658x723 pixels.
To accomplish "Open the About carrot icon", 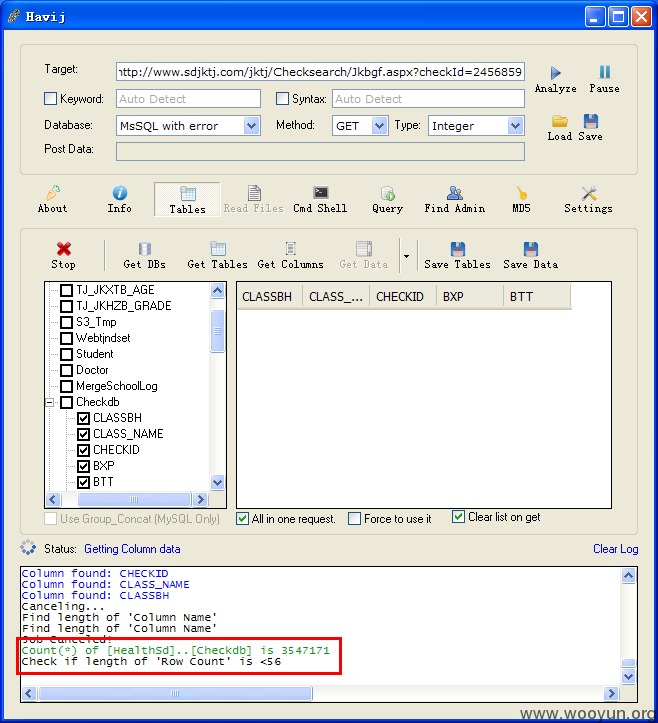I will click(x=53, y=192).
